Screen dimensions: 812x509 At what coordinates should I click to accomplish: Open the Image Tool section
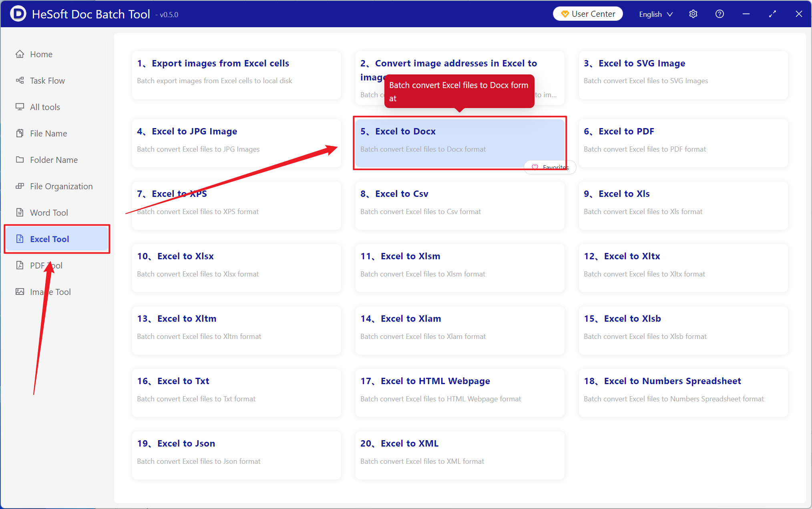56,292
